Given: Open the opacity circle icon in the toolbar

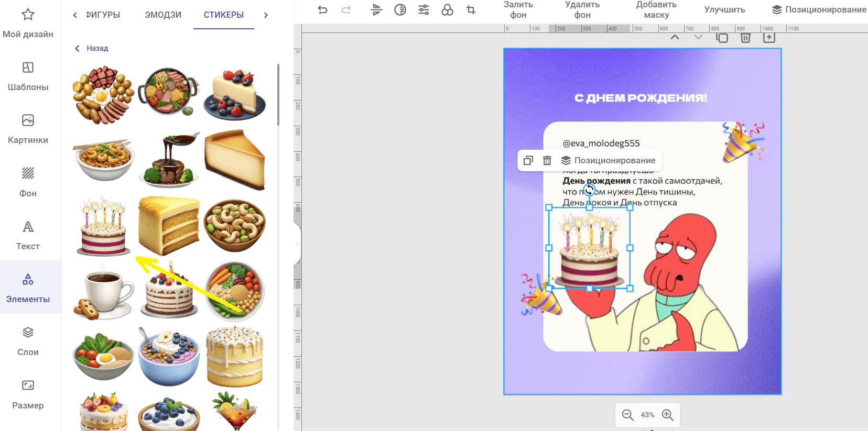Looking at the screenshot, I should click(x=400, y=9).
